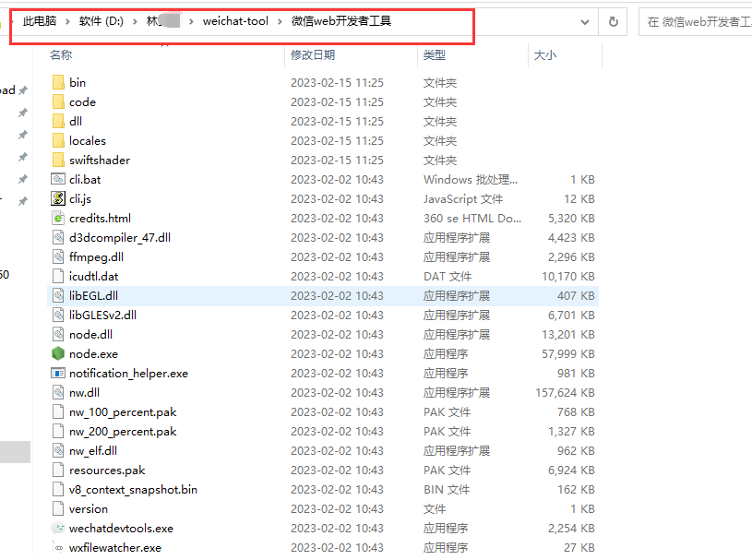Select the version file name
752x560 pixels.
pyautogui.click(x=89, y=508)
